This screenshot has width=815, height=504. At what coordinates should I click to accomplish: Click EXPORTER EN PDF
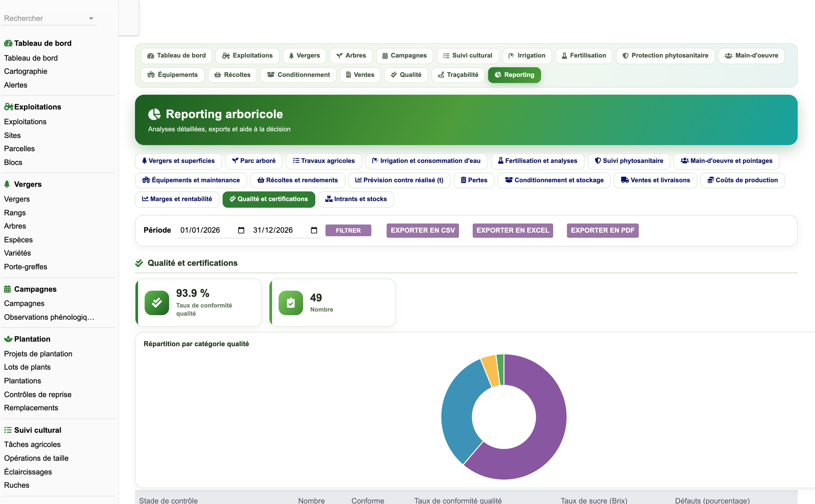coord(603,231)
